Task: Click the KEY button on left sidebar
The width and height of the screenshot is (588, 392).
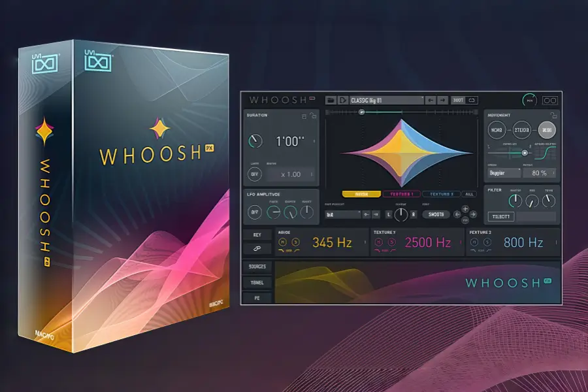Action: 257,235
